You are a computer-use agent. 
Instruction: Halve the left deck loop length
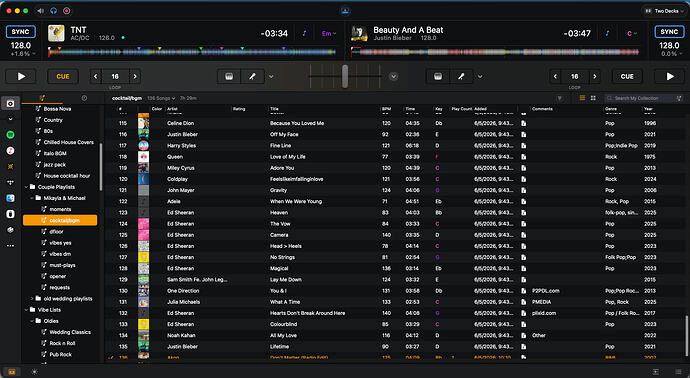click(95, 77)
